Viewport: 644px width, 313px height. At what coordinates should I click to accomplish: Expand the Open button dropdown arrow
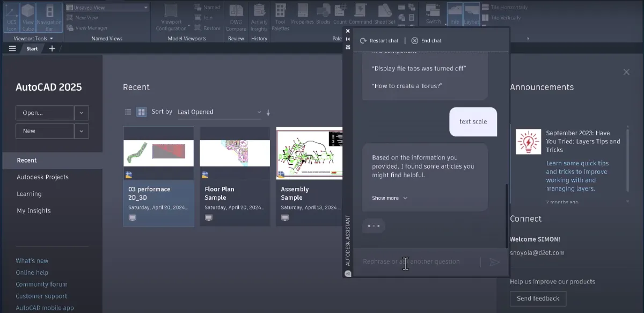coord(81,113)
